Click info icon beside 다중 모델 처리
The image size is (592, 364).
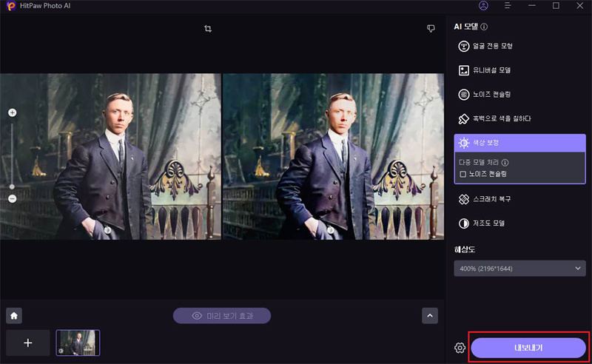505,162
